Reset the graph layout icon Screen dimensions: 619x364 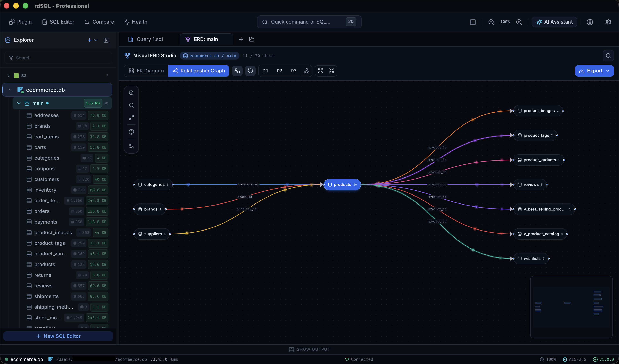[250, 71]
